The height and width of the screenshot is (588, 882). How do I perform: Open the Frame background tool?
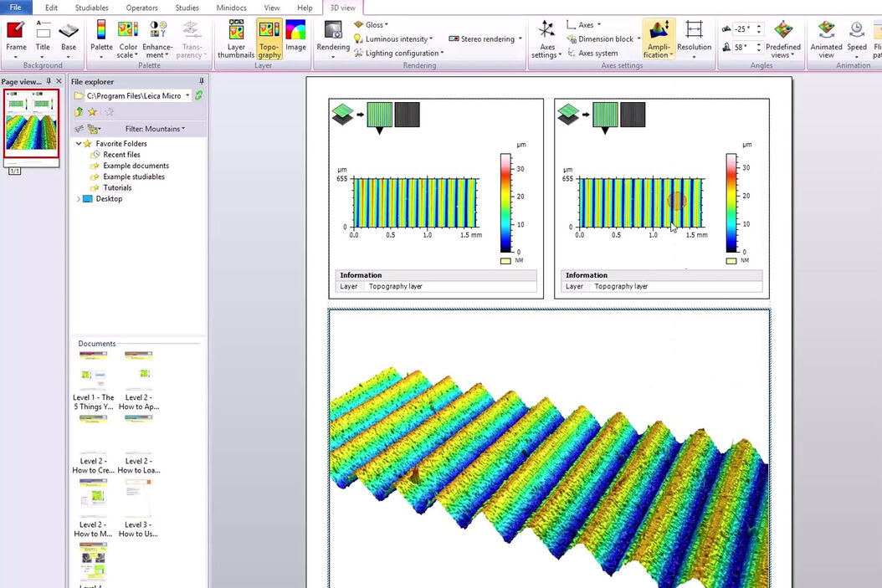pos(16,38)
